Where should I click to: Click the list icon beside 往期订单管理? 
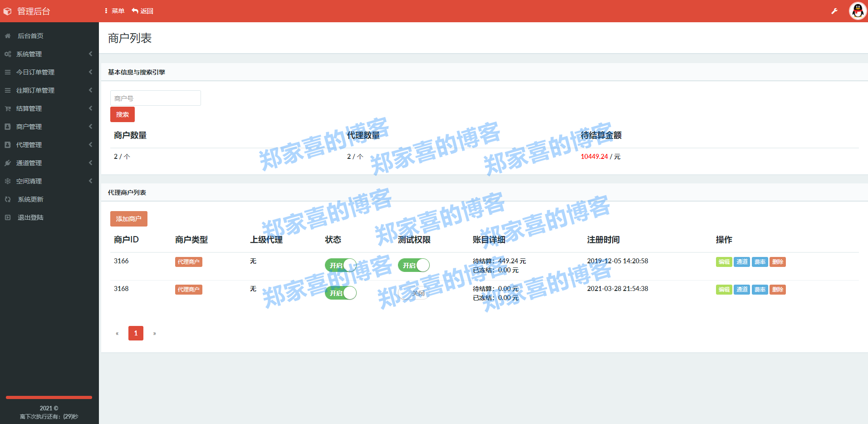pyautogui.click(x=8, y=90)
